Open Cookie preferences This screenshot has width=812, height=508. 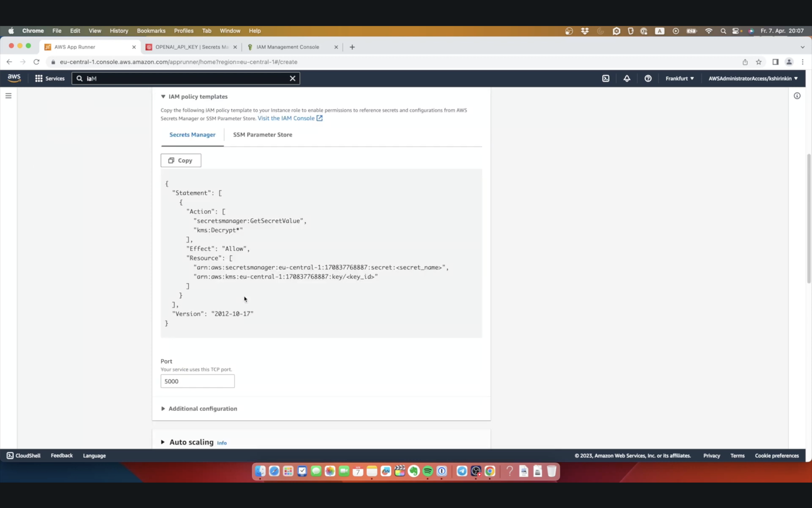click(777, 456)
